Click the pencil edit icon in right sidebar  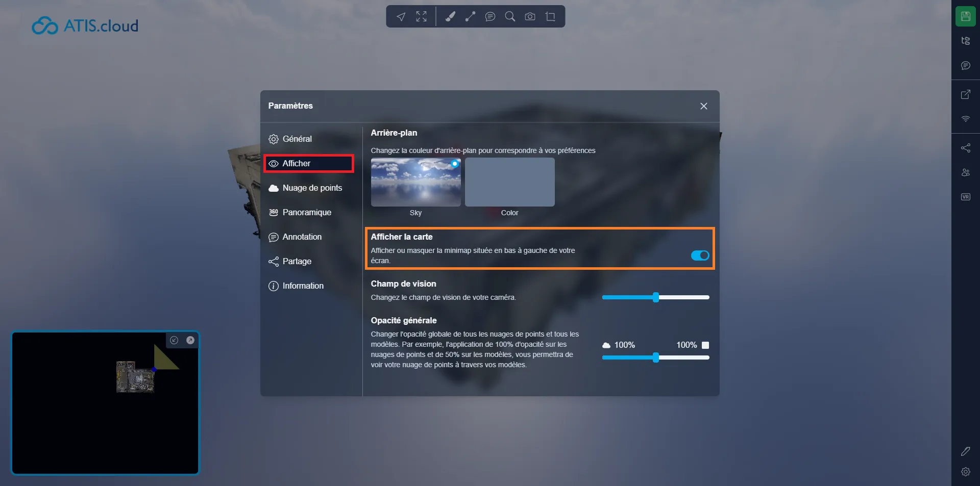[x=965, y=451]
